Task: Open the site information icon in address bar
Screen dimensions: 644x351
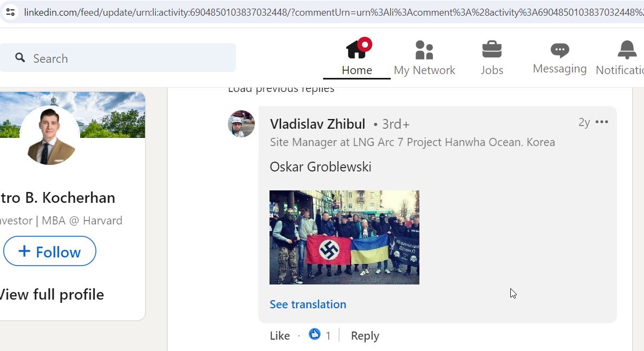Action: pos(10,12)
